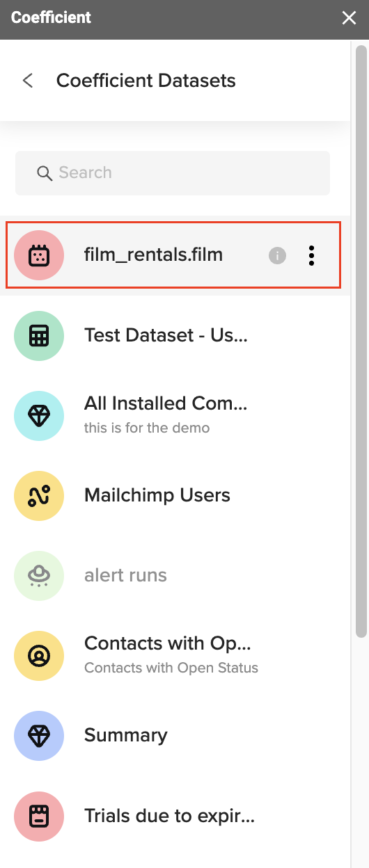
Task: Click the blue diamond icon for Summary
Action: (39, 736)
